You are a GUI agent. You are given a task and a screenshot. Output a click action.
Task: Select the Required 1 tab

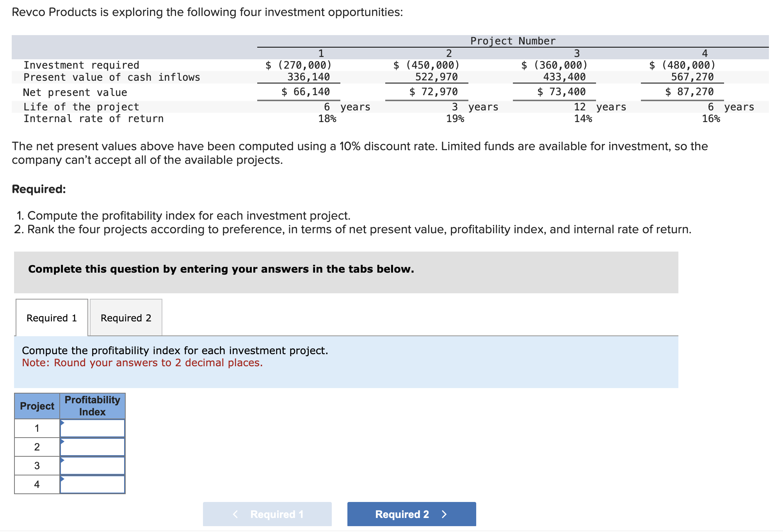(52, 318)
